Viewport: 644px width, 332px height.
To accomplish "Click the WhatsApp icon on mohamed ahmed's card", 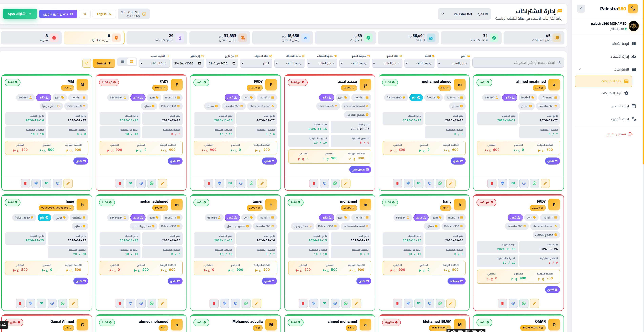I will (440, 183).
